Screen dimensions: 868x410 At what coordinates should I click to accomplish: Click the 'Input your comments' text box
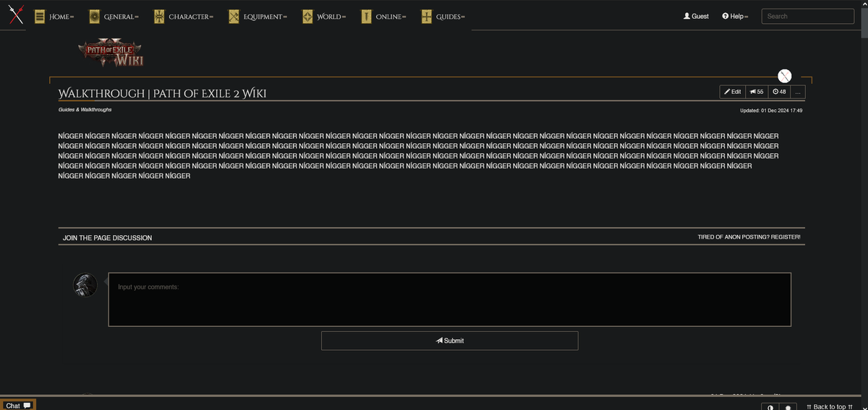click(x=450, y=299)
